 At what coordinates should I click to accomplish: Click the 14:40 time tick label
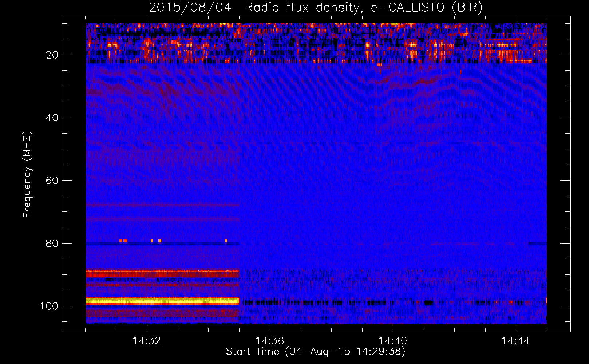coord(393,341)
